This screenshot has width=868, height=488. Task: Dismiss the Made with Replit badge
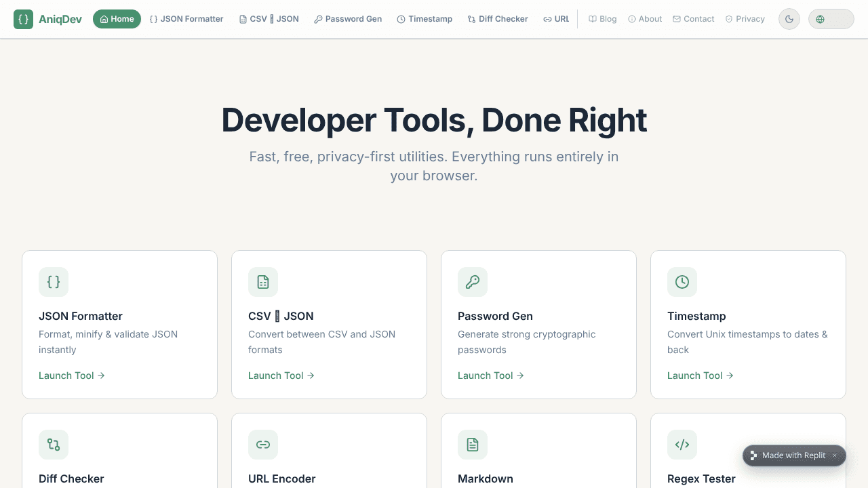pyautogui.click(x=835, y=455)
